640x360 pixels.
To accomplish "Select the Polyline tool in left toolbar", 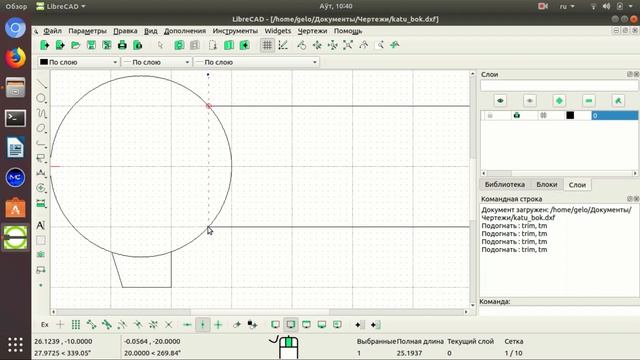I will tap(41, 143).
